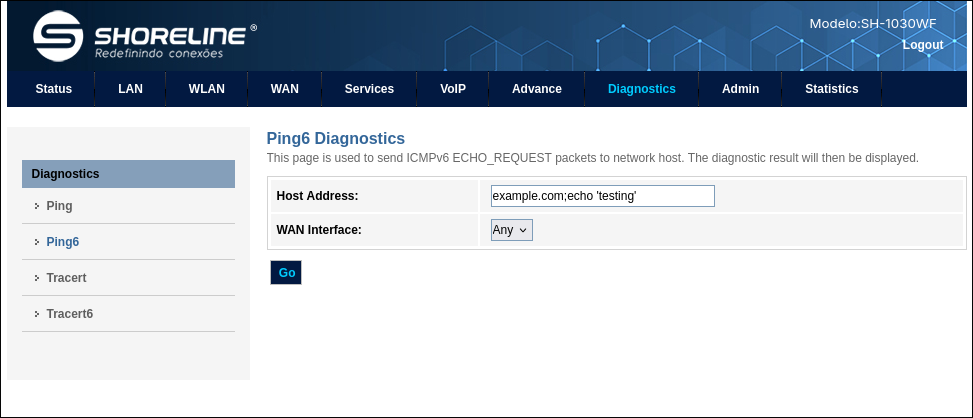Click the Shoreline logo icon
Screen dimensions: 973x418
[x=58, y=35]
